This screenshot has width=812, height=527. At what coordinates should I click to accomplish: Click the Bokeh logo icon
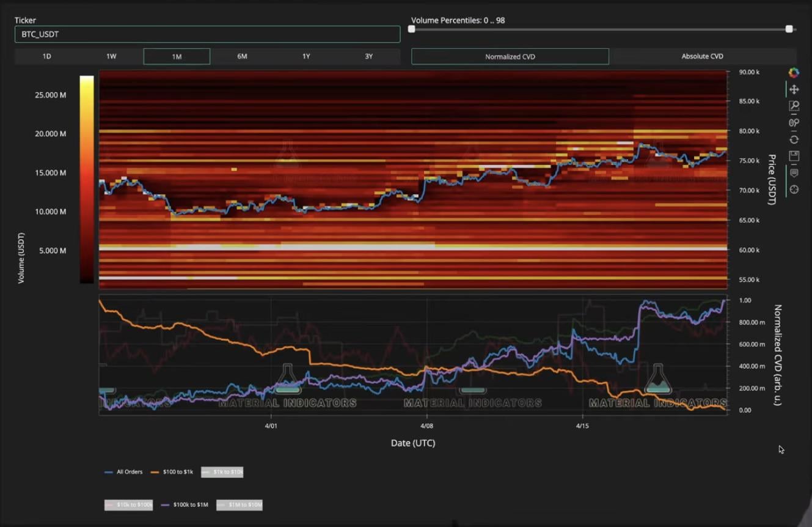(794, 73)
